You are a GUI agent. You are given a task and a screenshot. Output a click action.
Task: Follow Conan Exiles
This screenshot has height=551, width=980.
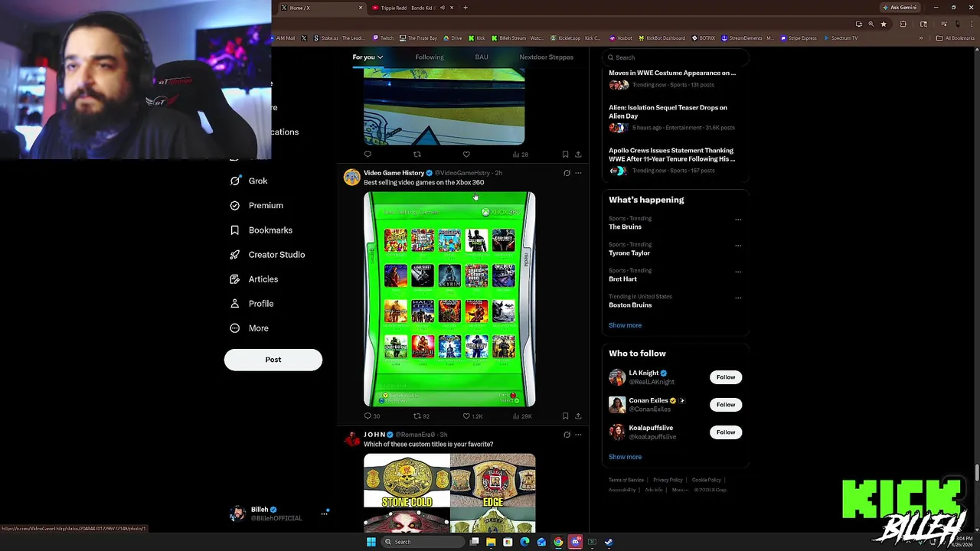click(x=726, y=404)
